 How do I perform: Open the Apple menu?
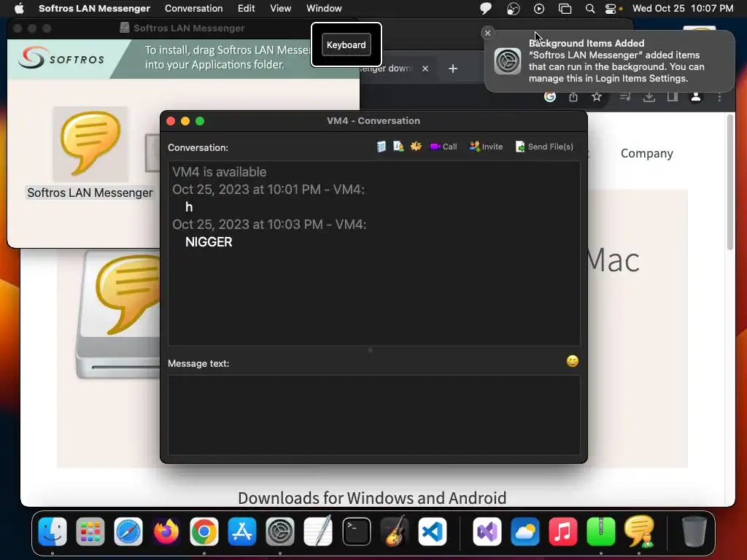click(x=19, y=9)
